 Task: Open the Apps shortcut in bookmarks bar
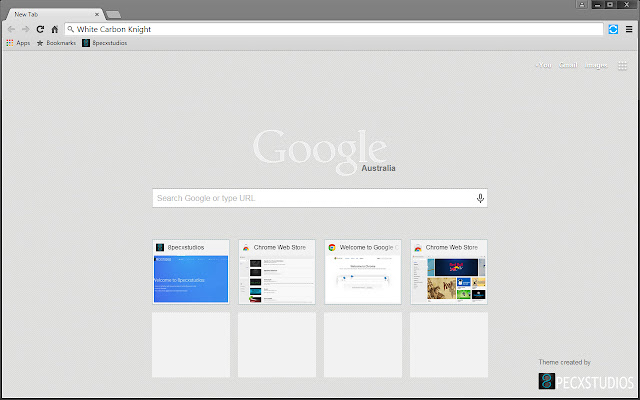(18, 43)
